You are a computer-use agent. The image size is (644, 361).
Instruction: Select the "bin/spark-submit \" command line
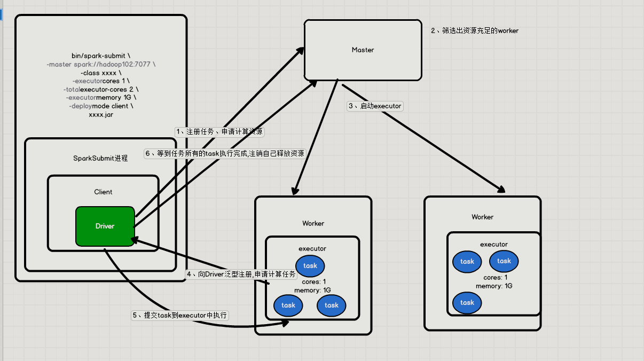click(x=101, y=56)
